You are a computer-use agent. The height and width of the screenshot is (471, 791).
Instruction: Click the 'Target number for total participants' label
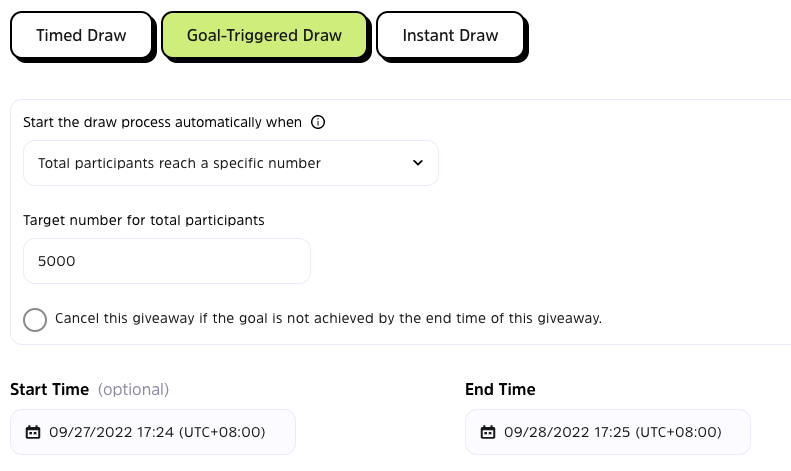143,220
